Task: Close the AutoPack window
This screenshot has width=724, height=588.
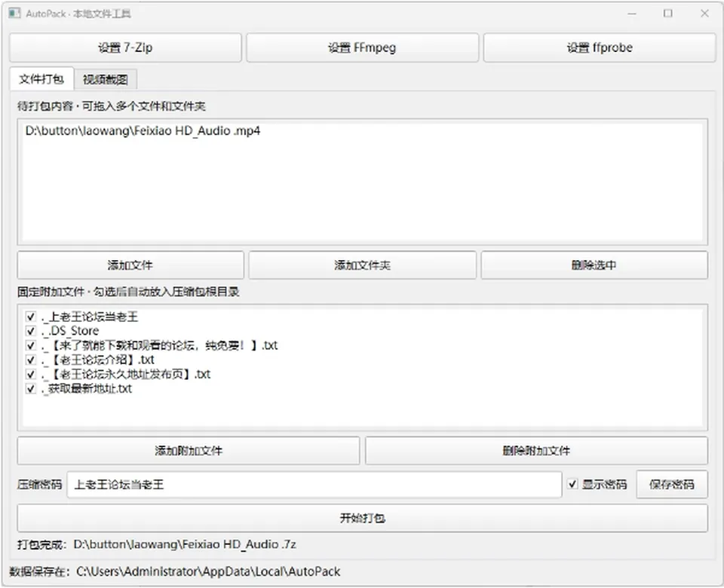Action: 704,14
